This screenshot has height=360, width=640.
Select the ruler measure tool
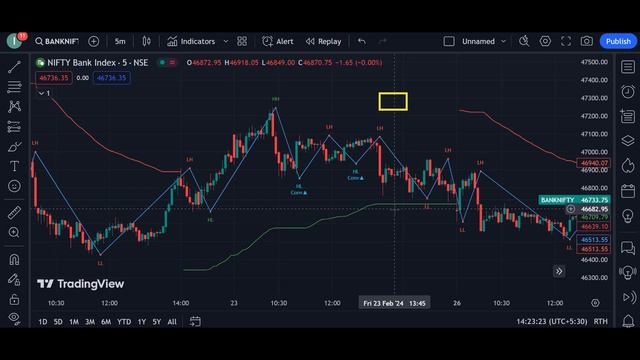click(14, 212)
